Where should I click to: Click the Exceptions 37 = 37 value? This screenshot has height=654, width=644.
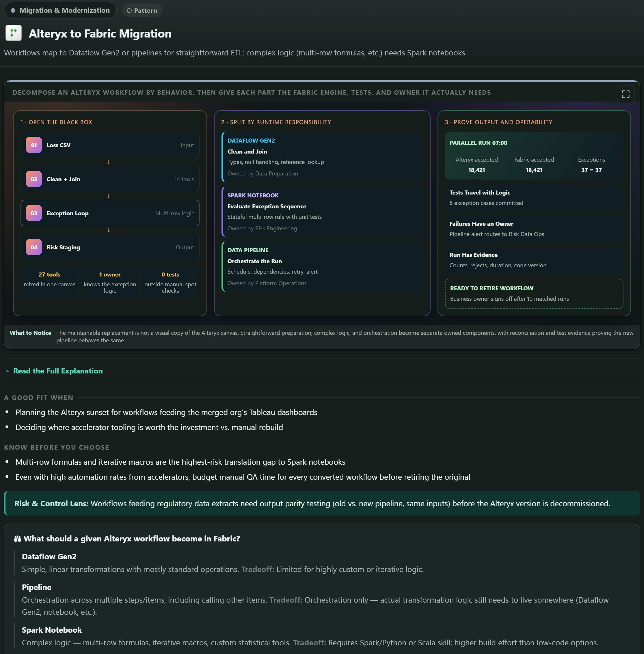[x=591, y=170]
